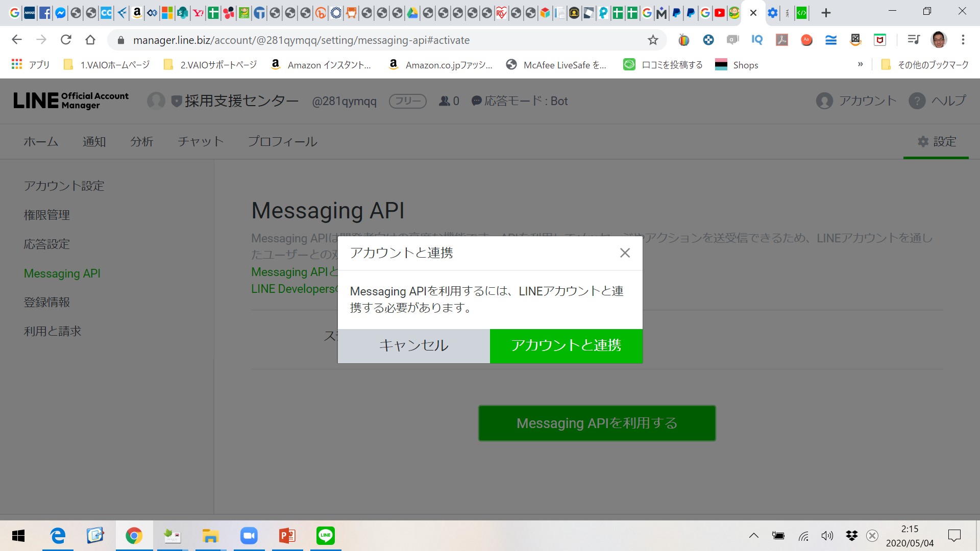This screenshot has height=551, width=980.
Task: Click the ヘルプ question mark icon
Action: point(917,101)
